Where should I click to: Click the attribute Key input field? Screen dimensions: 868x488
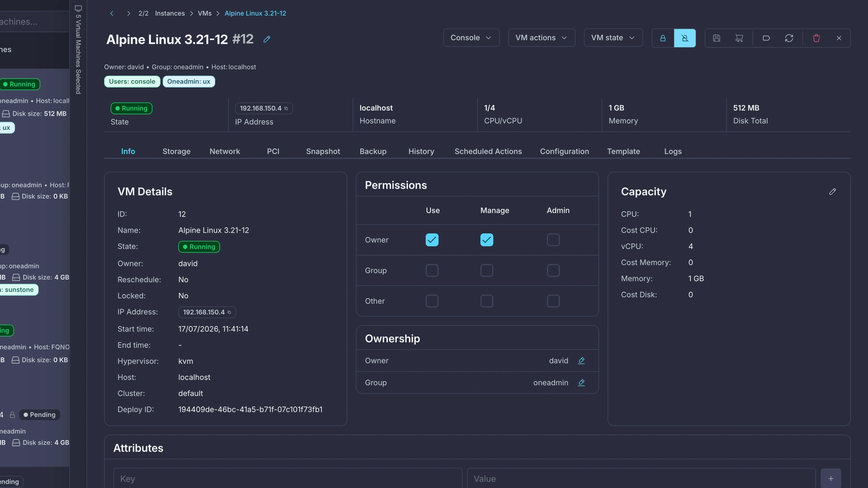[288, 479]
